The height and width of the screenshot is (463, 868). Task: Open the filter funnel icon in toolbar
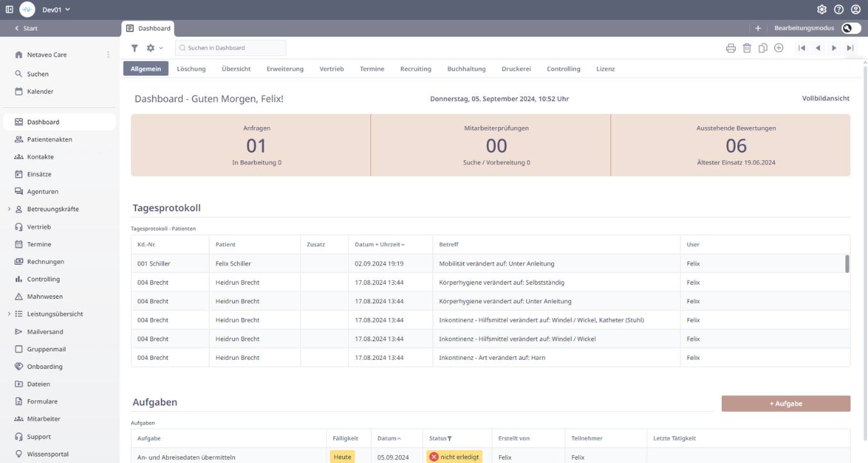pos(135,48)
